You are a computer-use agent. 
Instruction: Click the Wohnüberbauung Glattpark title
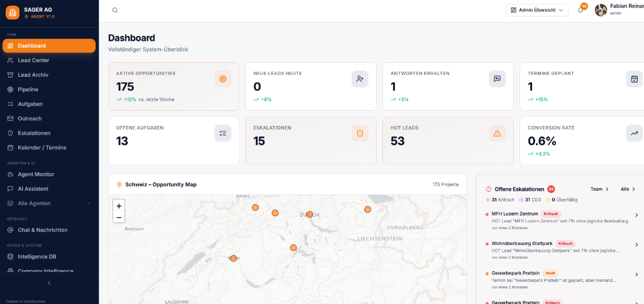pos(522,243)
